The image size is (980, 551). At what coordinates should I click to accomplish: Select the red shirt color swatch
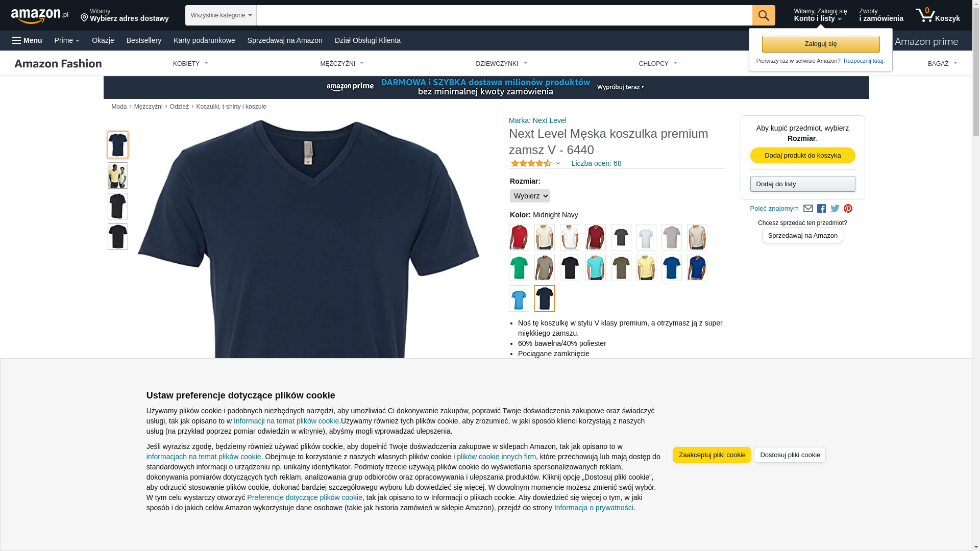(x=519, y=237)
